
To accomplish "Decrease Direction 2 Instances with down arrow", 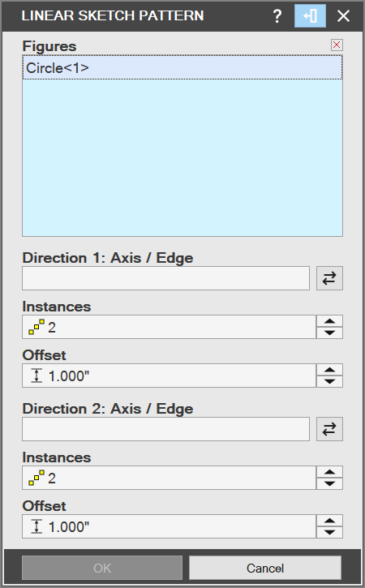I will click(x=329, y=483).
